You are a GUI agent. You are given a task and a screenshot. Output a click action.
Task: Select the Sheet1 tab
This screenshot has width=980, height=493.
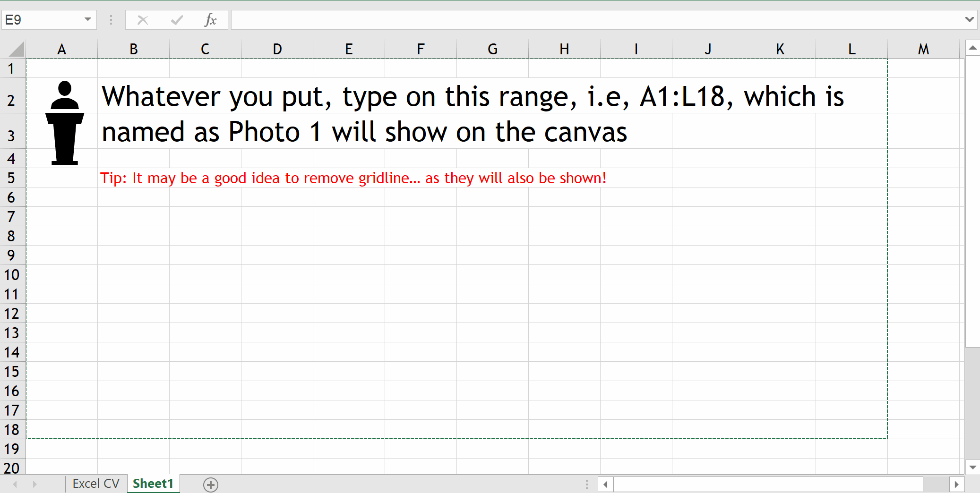click(x=153, y=484)
